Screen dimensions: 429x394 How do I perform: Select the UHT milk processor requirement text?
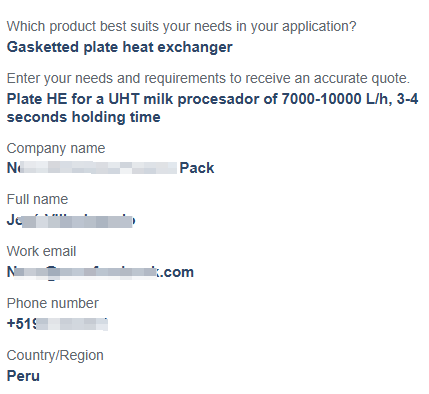point(212,108)
